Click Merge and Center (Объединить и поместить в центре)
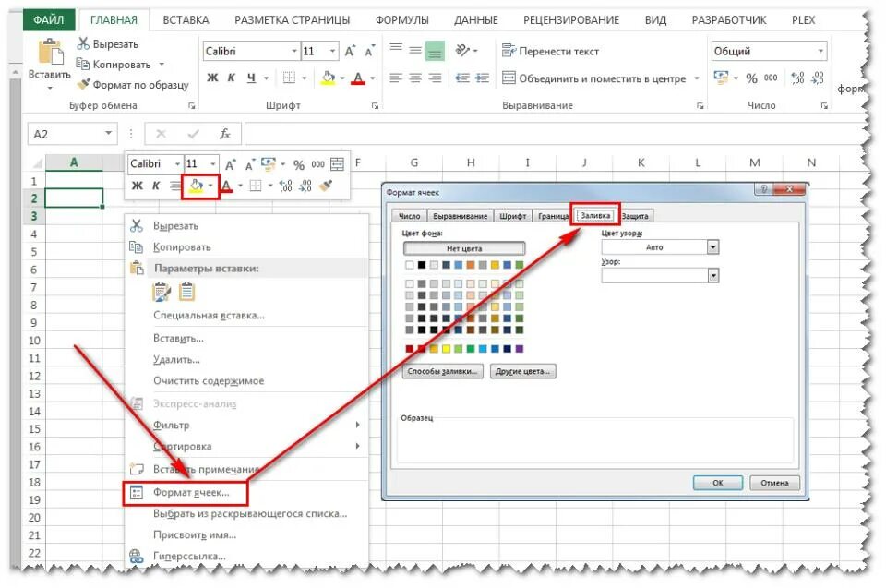This screenshot has width=886, height=588. point(593,78)
